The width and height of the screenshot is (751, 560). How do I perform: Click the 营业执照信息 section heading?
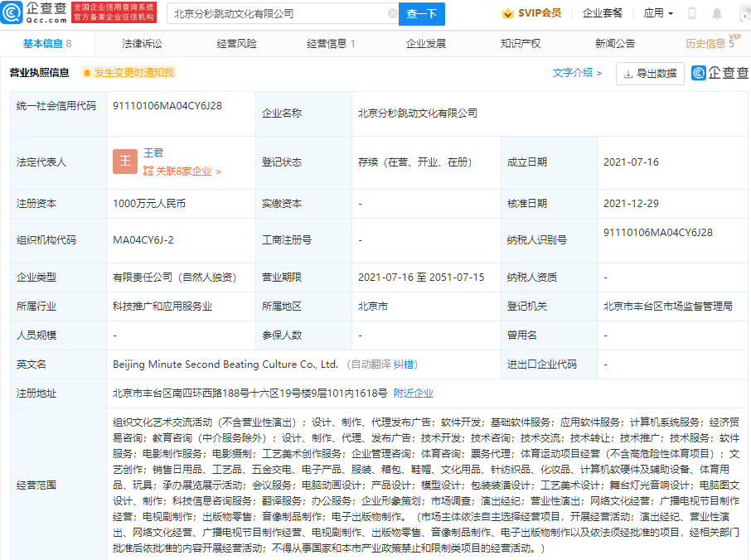[x=39, y=73]
